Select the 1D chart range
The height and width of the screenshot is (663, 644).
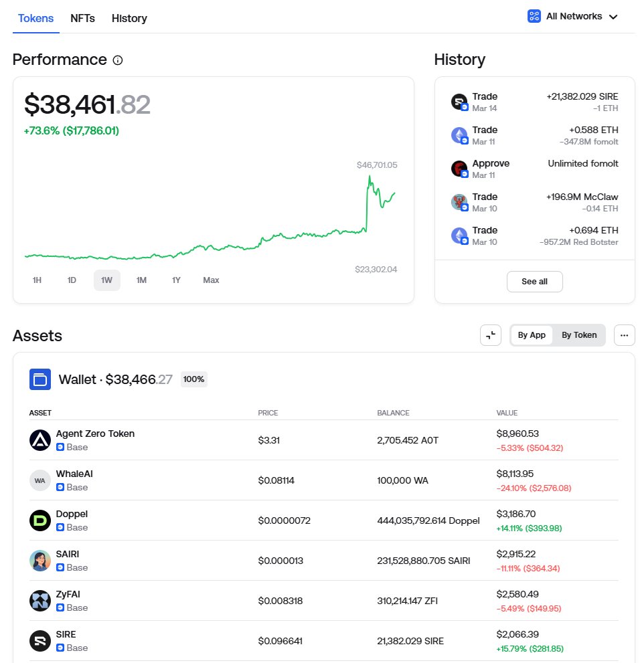(x=72, y=280)
